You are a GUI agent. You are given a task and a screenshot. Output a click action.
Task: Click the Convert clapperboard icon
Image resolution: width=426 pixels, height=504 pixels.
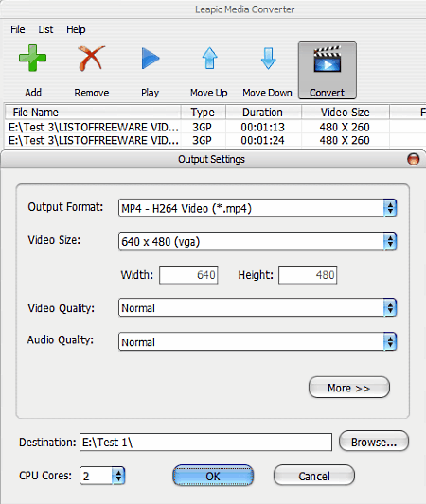328,59
